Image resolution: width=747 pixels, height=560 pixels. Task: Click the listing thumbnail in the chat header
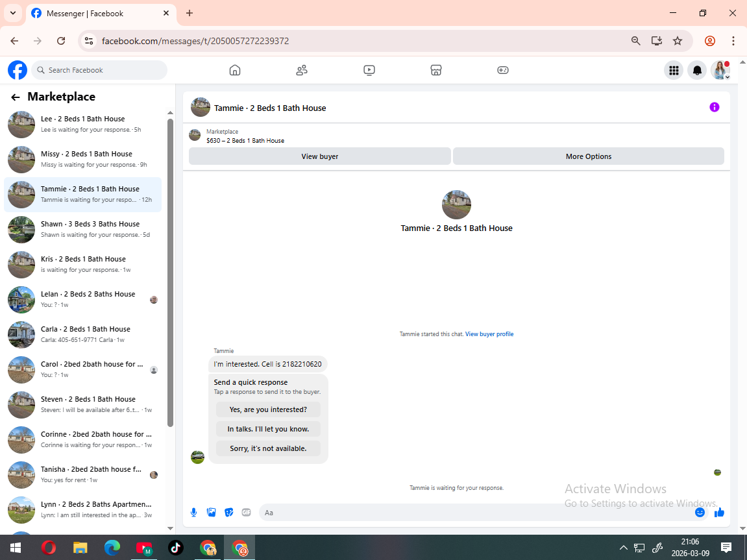[201, 107]
